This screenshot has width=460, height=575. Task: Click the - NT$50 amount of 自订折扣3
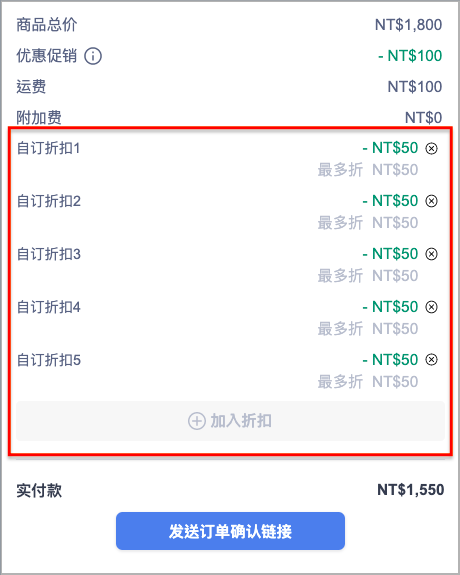click(x=390, y=254)
